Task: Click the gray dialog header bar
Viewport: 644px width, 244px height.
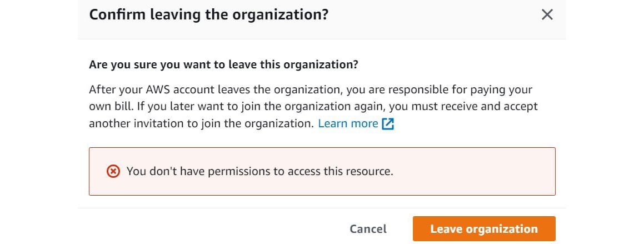Action: pyautogui.click(x=322, y=19)
